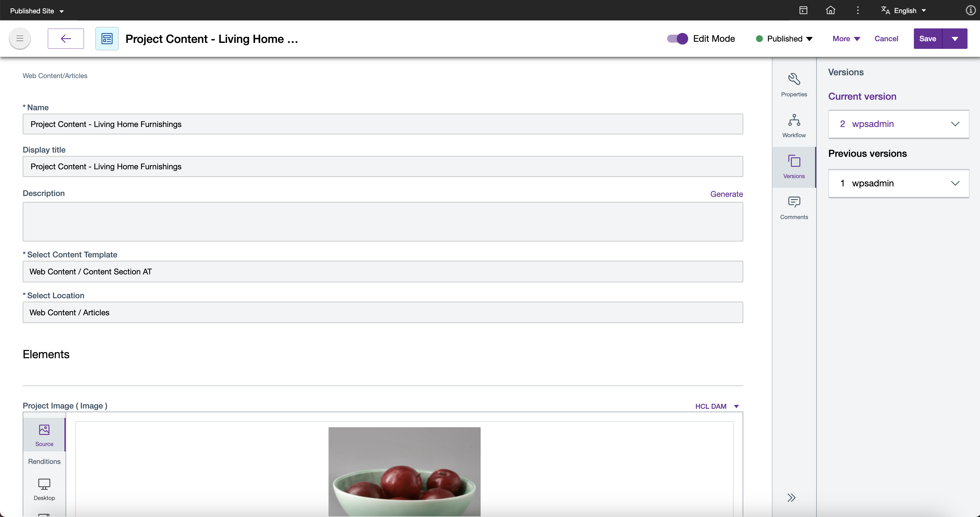Click the Cancel link
Image resolution: width=980 pixels, height=517 pixels.
tap(886, 38)
